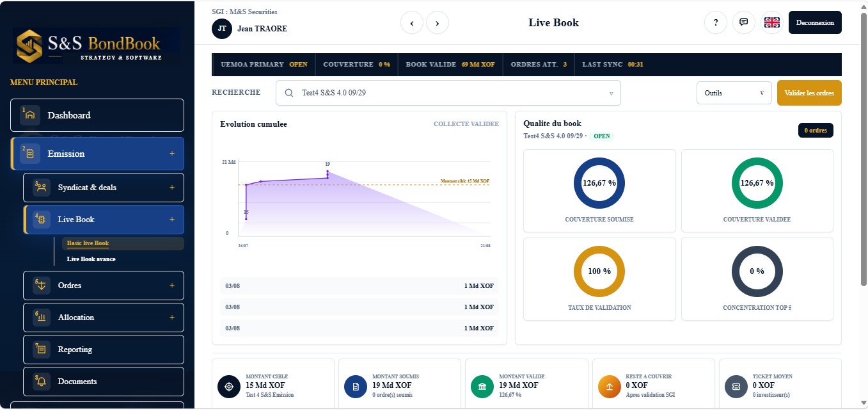This screenshot has width=868, height=411.
Task: Expand the Ordres plus sign
Action: [172, 286]
